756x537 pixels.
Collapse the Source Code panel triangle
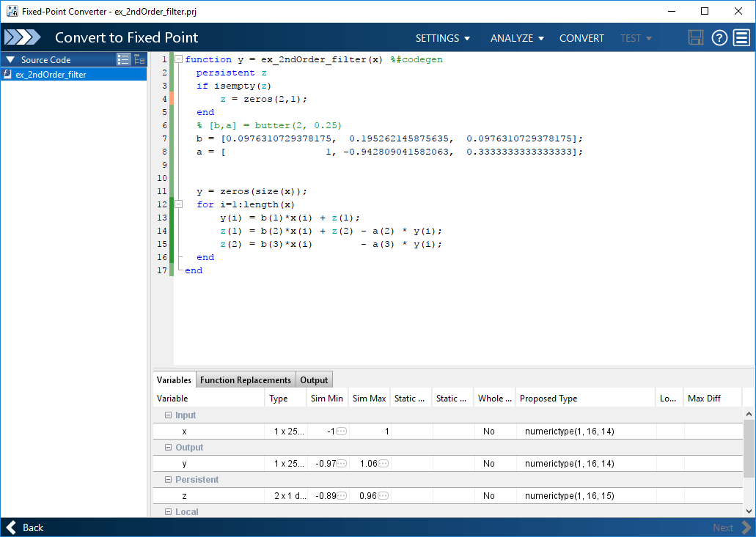click(10, 60)
